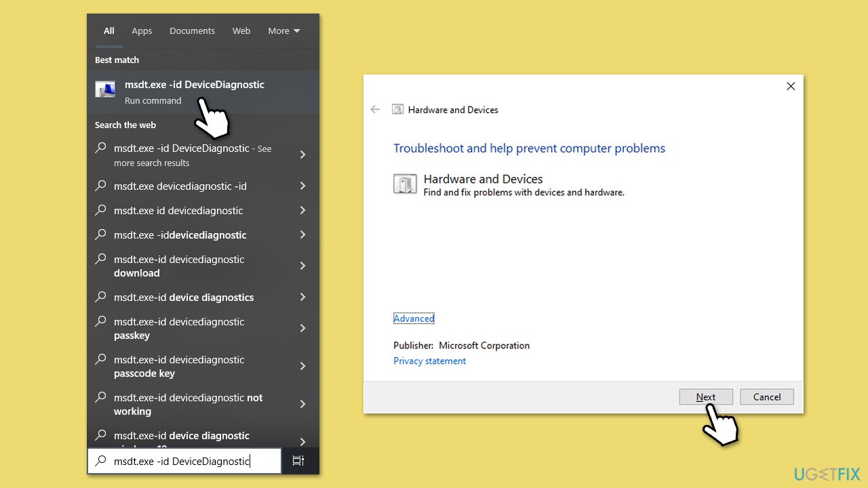
Task: Click 'Search the web' section label
Action: (x=125, y=125)
